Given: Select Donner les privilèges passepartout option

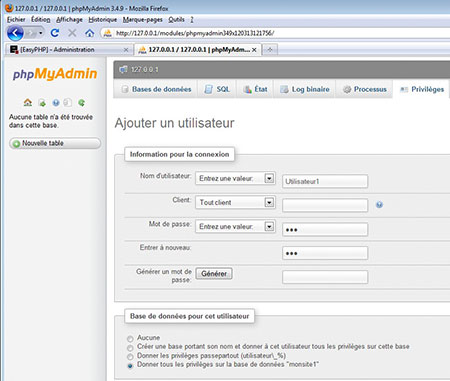Looking at the screenshot, I should [130, 356].
